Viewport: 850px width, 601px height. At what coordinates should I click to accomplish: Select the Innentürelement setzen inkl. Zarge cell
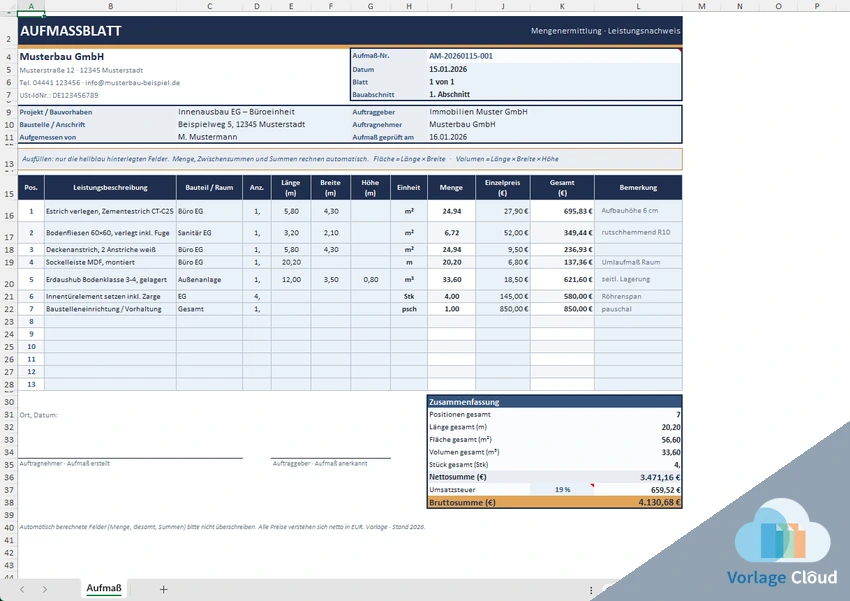click(111, 296)
